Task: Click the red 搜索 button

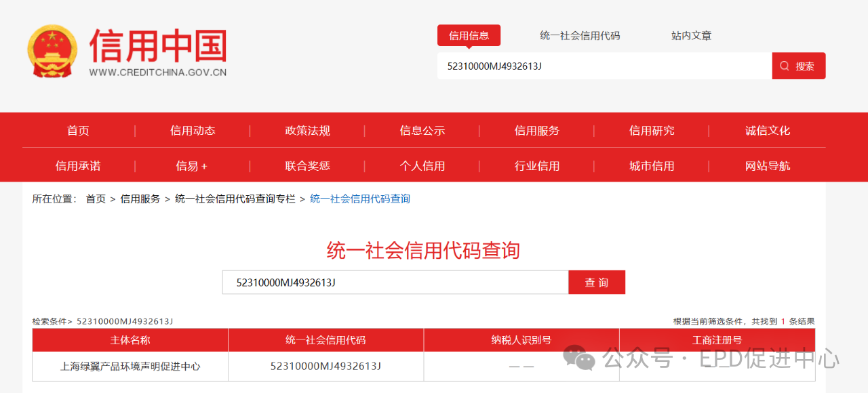Action: tap(799, 66)
